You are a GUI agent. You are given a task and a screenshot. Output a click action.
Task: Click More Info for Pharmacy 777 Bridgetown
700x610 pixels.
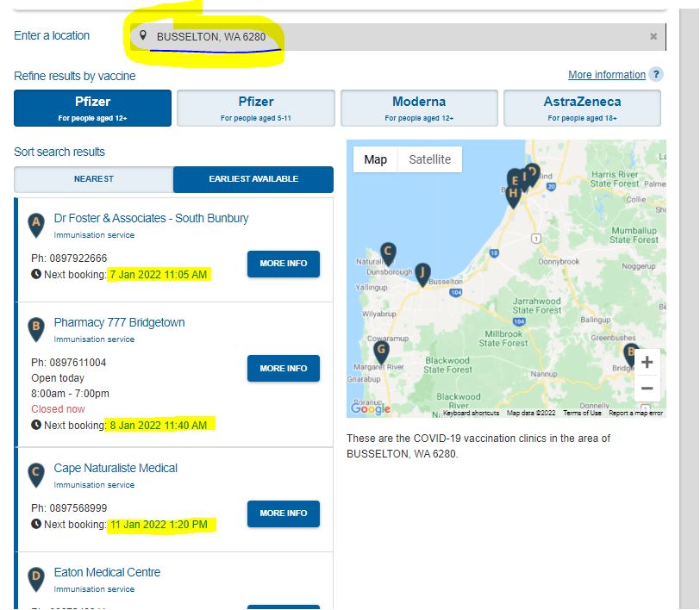(x=284, y=368)
